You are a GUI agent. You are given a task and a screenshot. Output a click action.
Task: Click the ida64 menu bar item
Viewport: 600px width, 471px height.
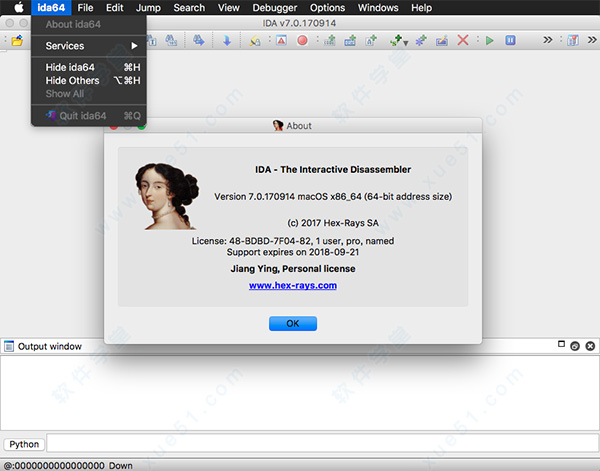pyautogui.click(x=51, y=7)
